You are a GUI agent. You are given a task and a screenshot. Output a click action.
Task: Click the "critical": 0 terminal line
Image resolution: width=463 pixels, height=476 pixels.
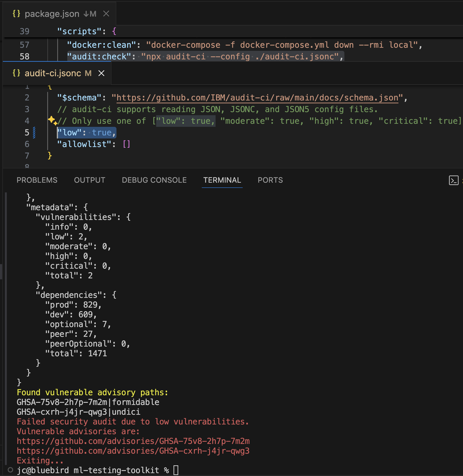tap(78, 266)
